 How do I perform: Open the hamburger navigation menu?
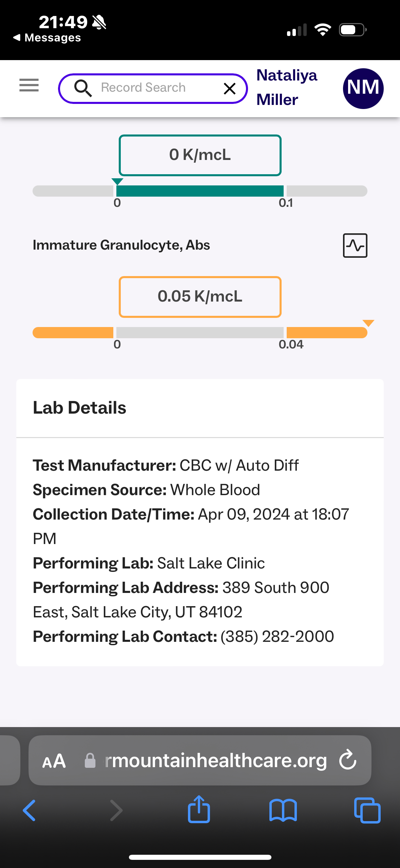[x=29, y=85]
